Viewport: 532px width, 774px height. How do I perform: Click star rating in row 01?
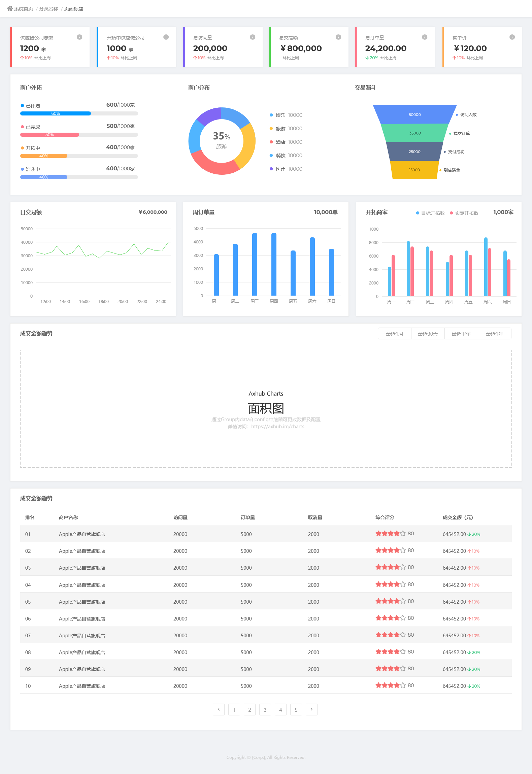click(x=391, y=533)
